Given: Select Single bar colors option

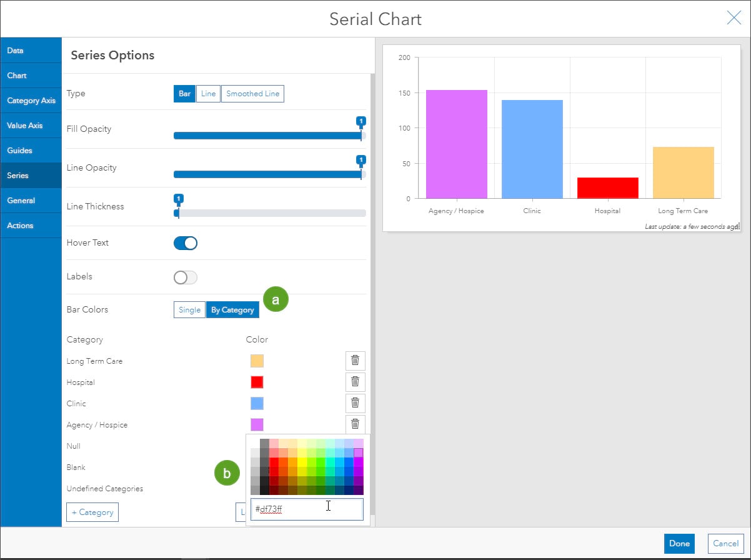Looking at the screenshot, I should pyautogui.click(x=189, y=310).
